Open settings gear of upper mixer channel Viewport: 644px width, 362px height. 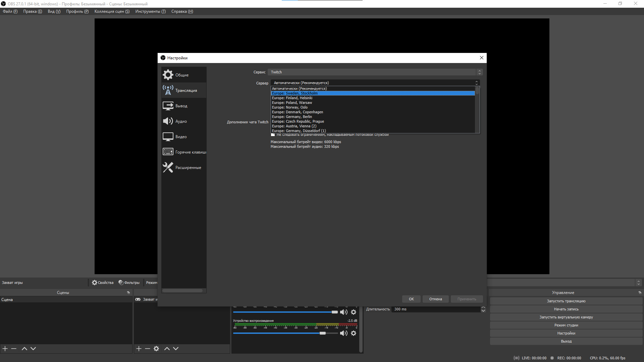(x=354, y=312)
